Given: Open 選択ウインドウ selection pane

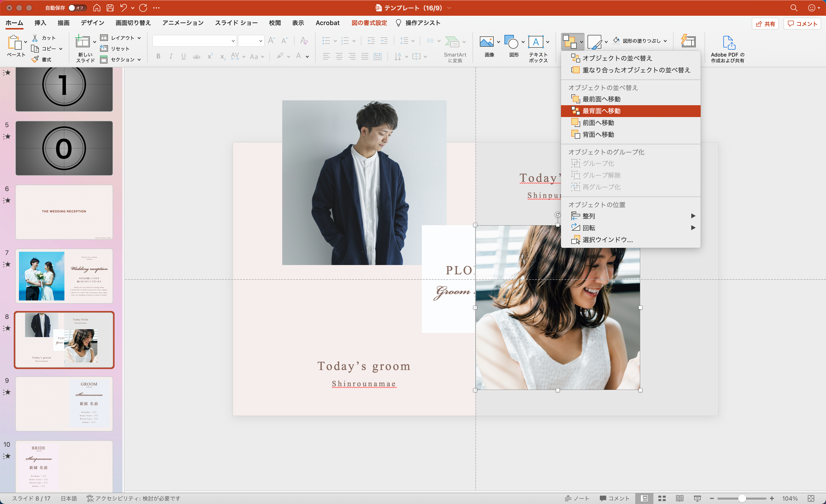Looking at the screenshot, I should pos(631,239).
